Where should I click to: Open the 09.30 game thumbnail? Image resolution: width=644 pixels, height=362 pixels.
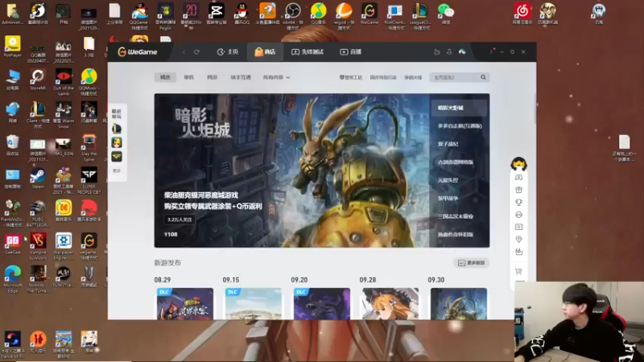click(x=459, y=304)
